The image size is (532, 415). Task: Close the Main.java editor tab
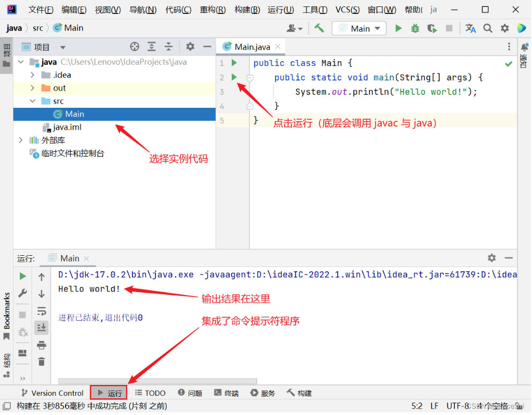click(278, 47)
